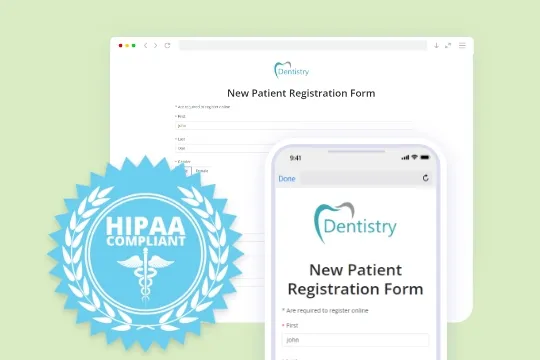Tap the phone signal strength icon
The image size is (540, 360).
pyautogui.click(x=405, y=157)
